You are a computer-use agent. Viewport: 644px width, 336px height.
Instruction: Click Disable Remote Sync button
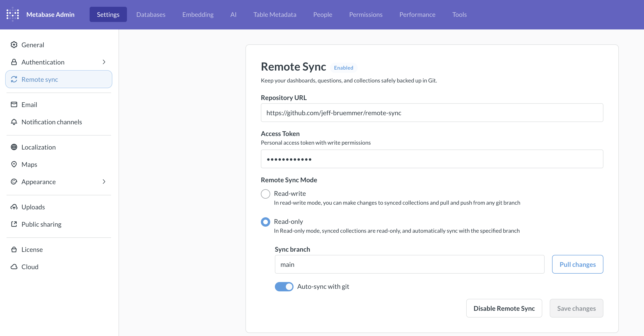coord(504,308)
